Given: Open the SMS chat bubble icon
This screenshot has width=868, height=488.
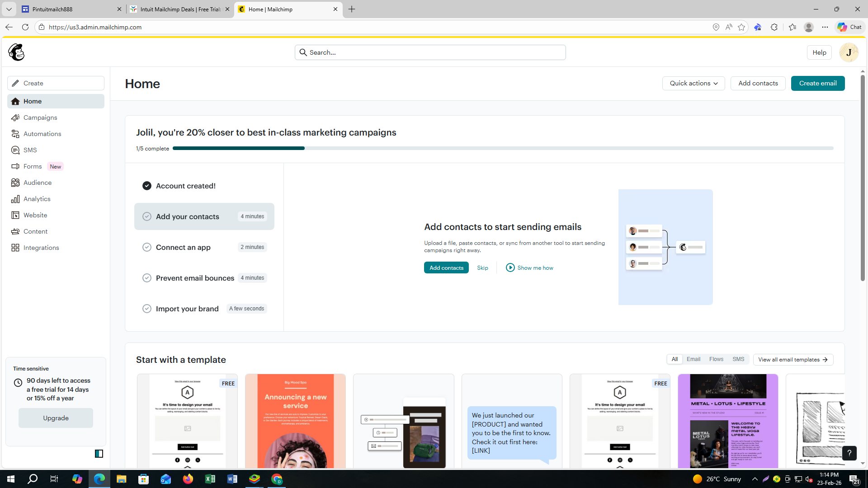Looking at the screenshot, I should [15, 150].
